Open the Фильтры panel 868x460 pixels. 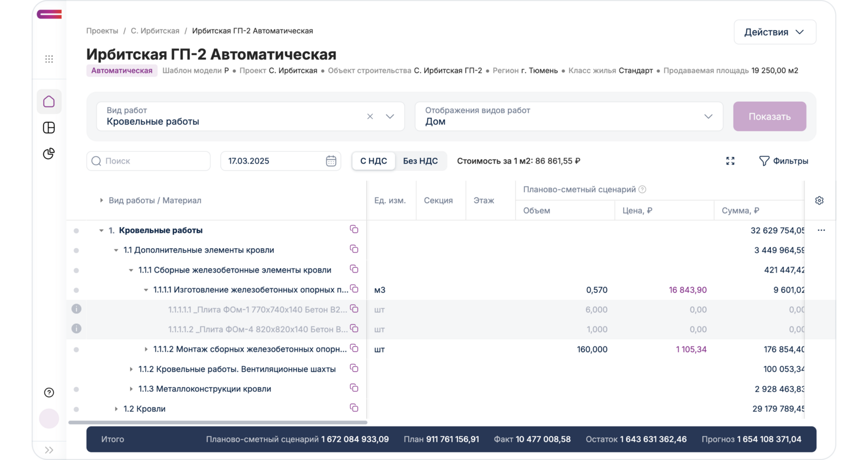coord(783,161)
